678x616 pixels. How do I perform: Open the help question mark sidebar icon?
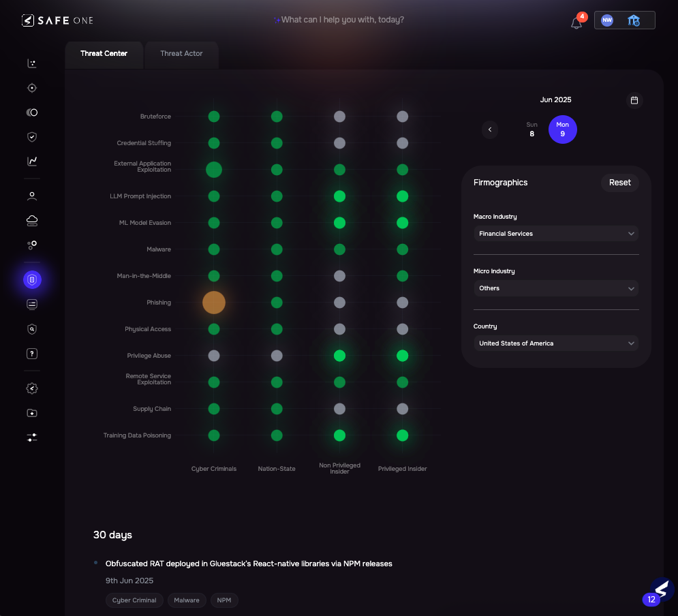(32, 354)
